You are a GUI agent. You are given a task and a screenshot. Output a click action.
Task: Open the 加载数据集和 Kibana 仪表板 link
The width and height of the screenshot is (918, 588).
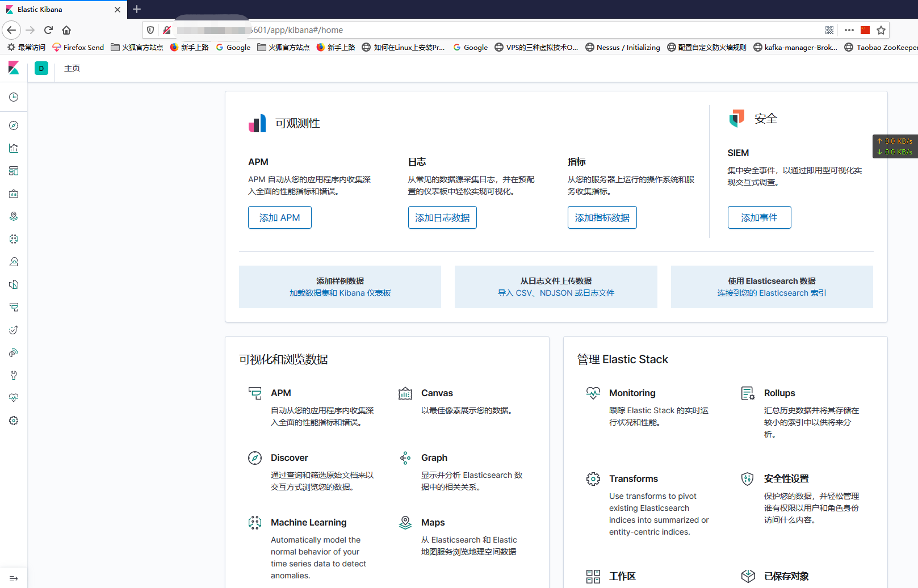(340, 293)
